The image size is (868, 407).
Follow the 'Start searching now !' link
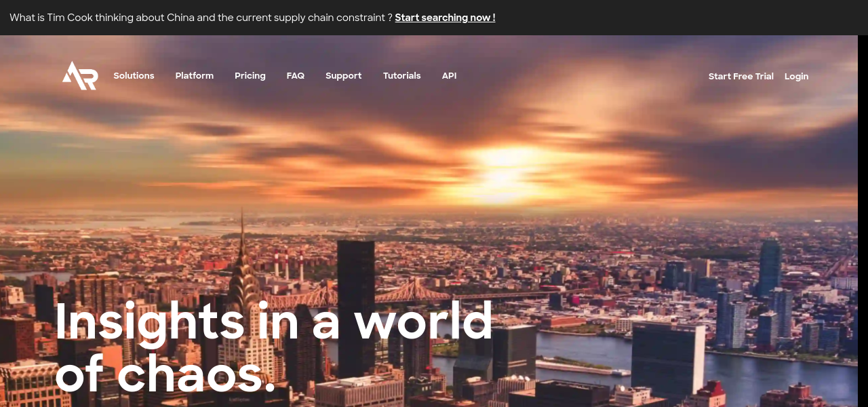(x=445, y=18)
